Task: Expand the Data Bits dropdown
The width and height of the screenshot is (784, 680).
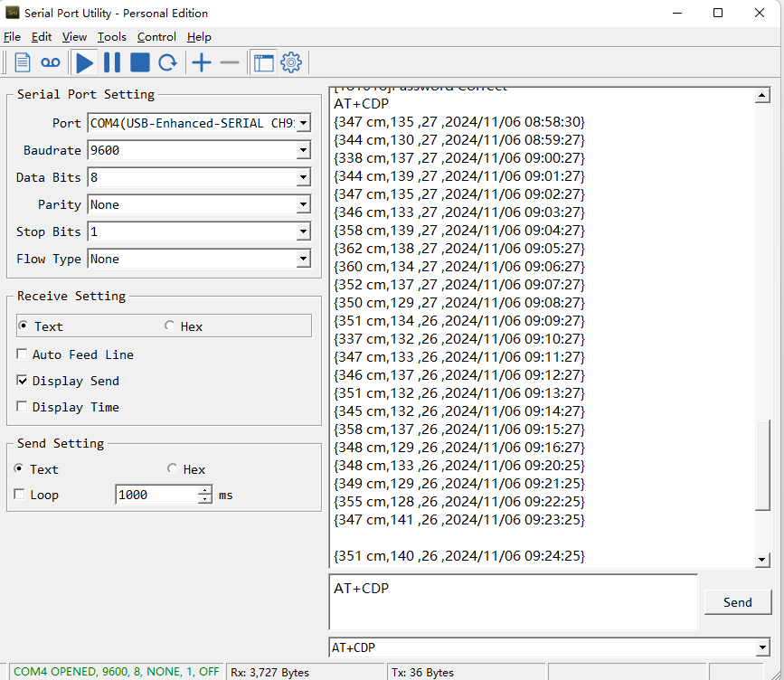Action: (303, 177)
